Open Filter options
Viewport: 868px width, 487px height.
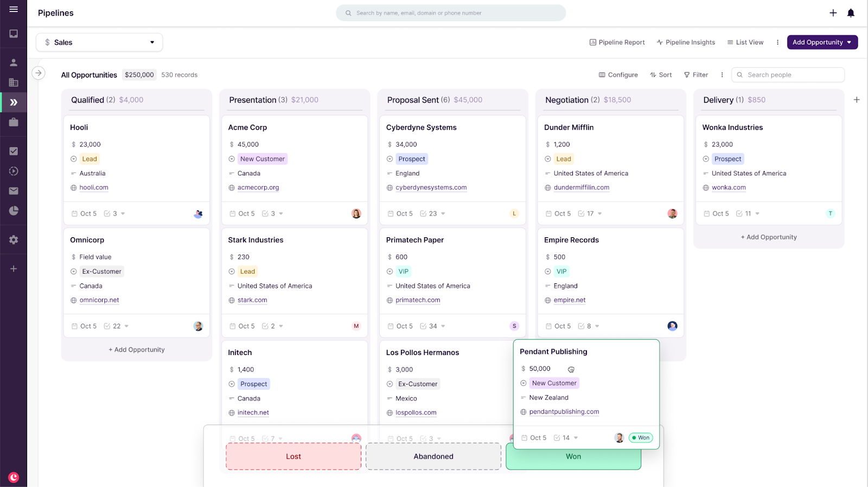(x=696, y=75)
